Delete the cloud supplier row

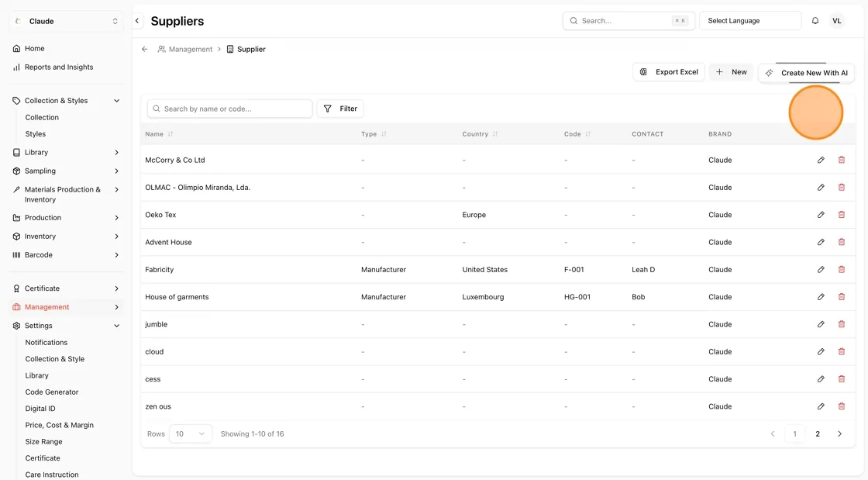tap(842, 351)
